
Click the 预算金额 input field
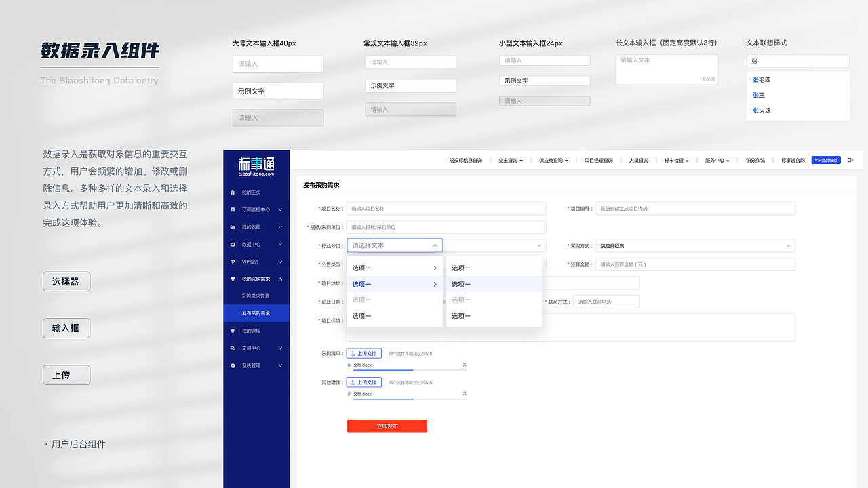coord(695,264)
